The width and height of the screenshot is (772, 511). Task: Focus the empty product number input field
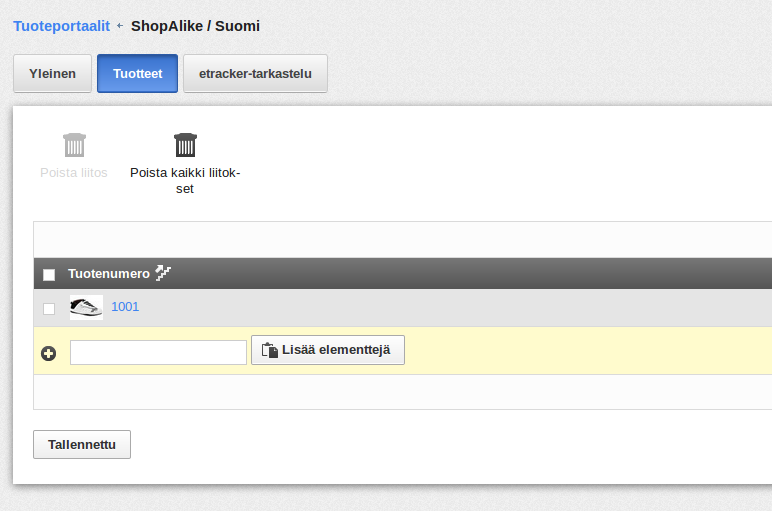point(158,352)
